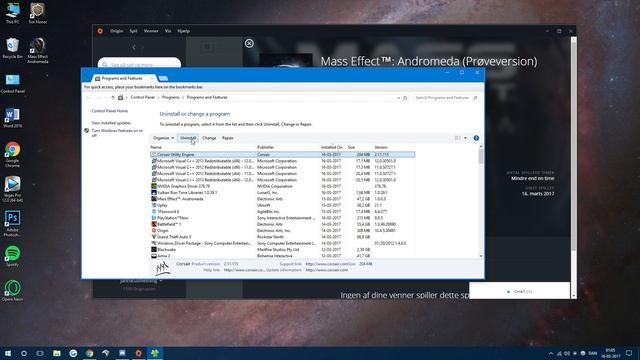640x360 pixels.
Task: Click Programs in the breadcrumb path
Action: 171,98
